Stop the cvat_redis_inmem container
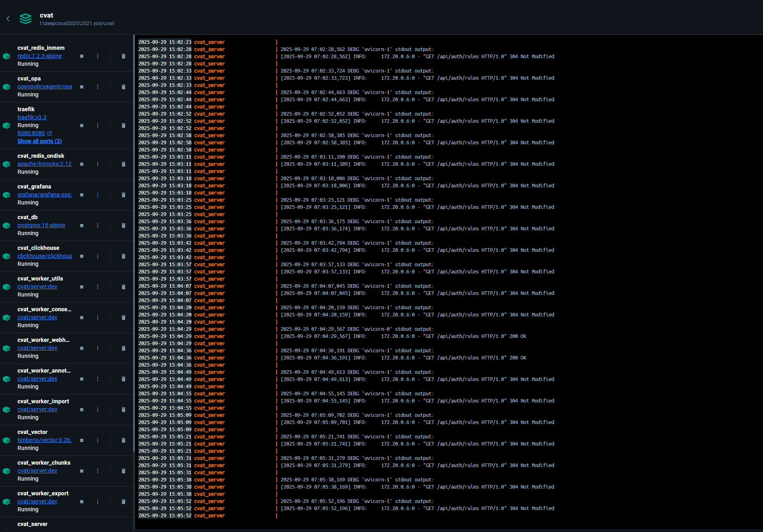Viewport: 763px width, 532px height. 82,56
